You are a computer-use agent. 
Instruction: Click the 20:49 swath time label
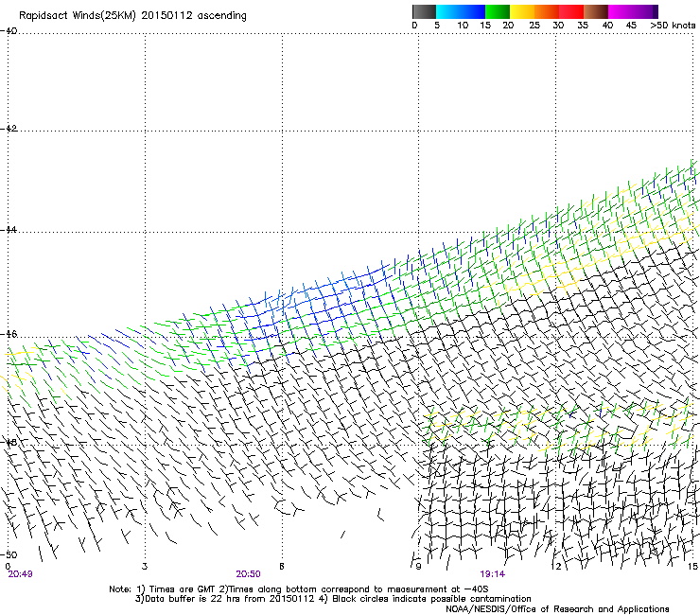click(20, 574)
